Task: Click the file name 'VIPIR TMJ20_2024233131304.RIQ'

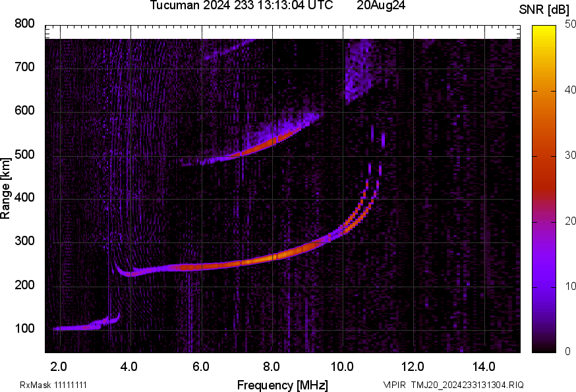Action: coord(453,385)
